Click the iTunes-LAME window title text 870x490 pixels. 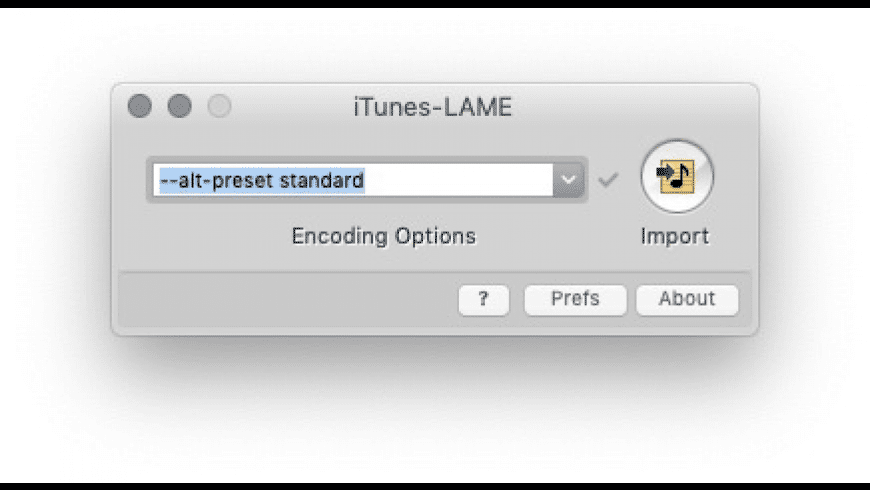click(x=432, y=107)
